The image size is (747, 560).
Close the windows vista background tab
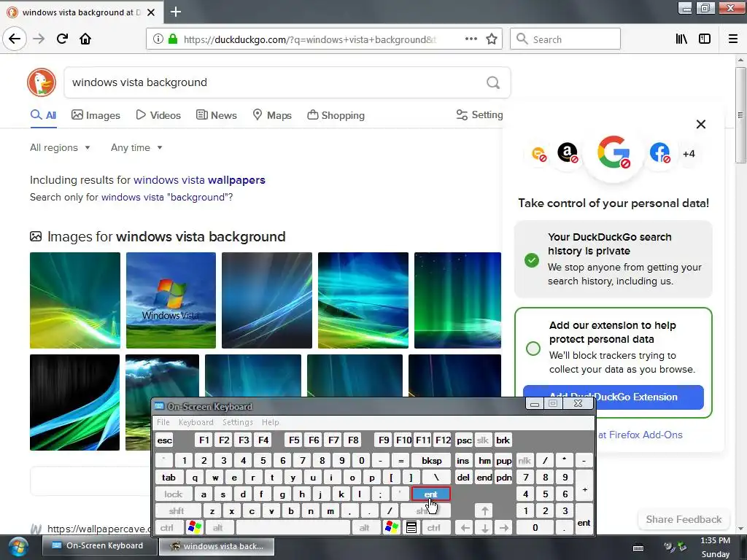coord(151,12)
